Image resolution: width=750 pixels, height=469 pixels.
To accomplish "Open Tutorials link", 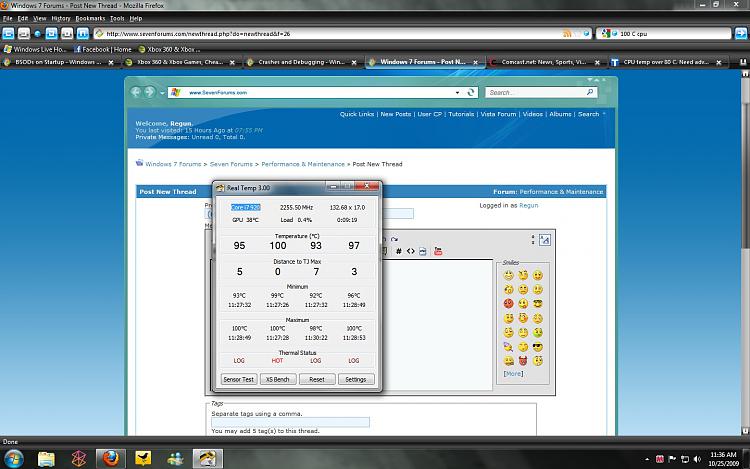I will pyautogui.click(x=461, y=114).
